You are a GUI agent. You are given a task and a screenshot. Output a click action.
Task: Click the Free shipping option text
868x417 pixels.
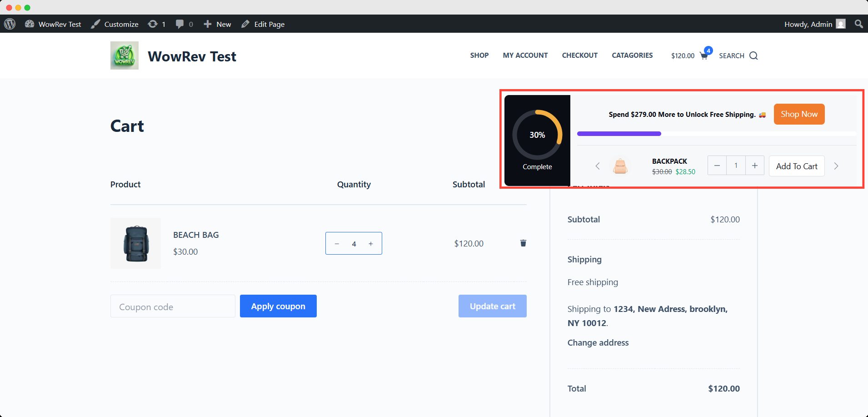pos(593,282)
